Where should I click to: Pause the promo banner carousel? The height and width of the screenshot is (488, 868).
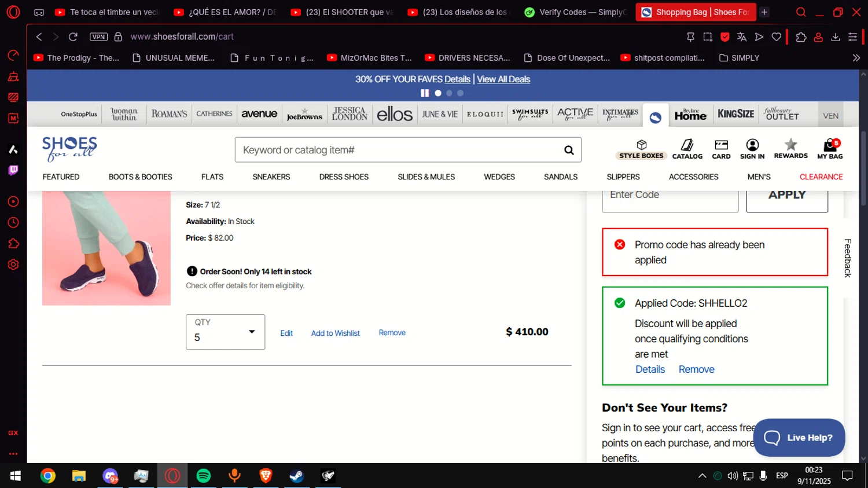point(425,93)
